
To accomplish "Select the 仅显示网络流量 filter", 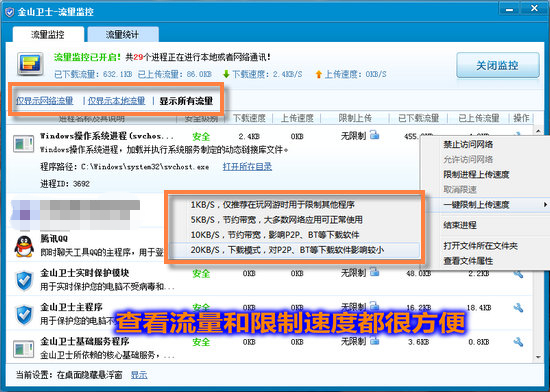I will click(45, 101).
